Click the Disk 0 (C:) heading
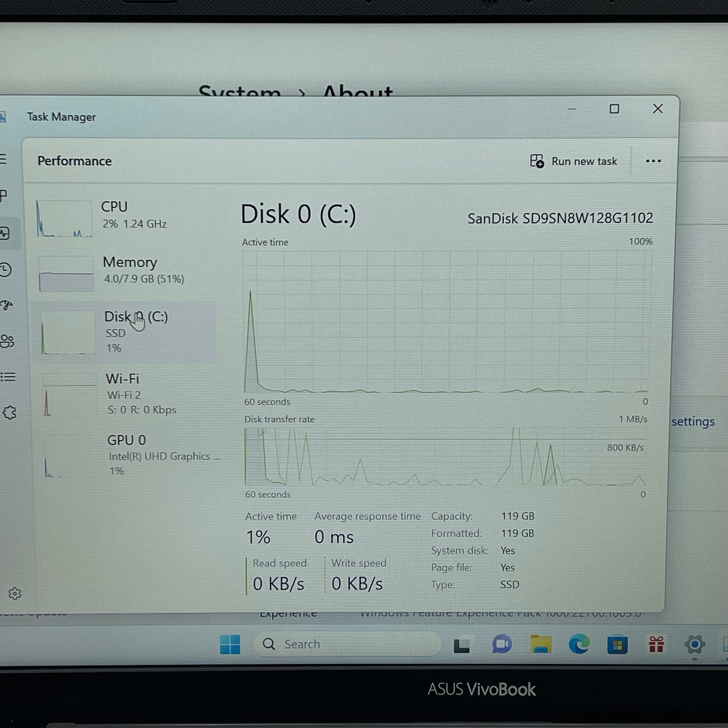Image resolution: width=728 pixels, height=728 pixels. tap(298, 215)
